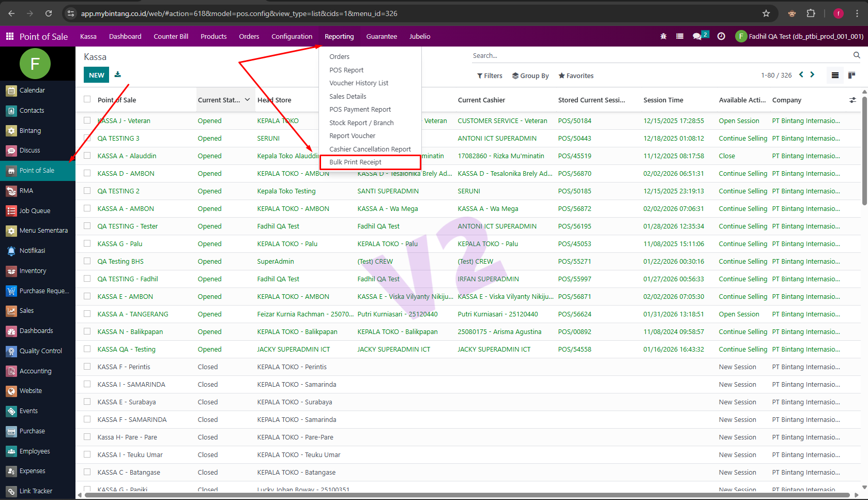Tick the select-all checkbox in table header
Viewport: 868px width, 500px height.
coord(87,99)
